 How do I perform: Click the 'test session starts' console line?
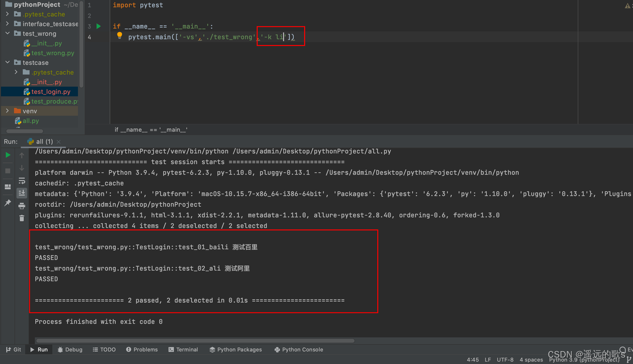[189, 162]
